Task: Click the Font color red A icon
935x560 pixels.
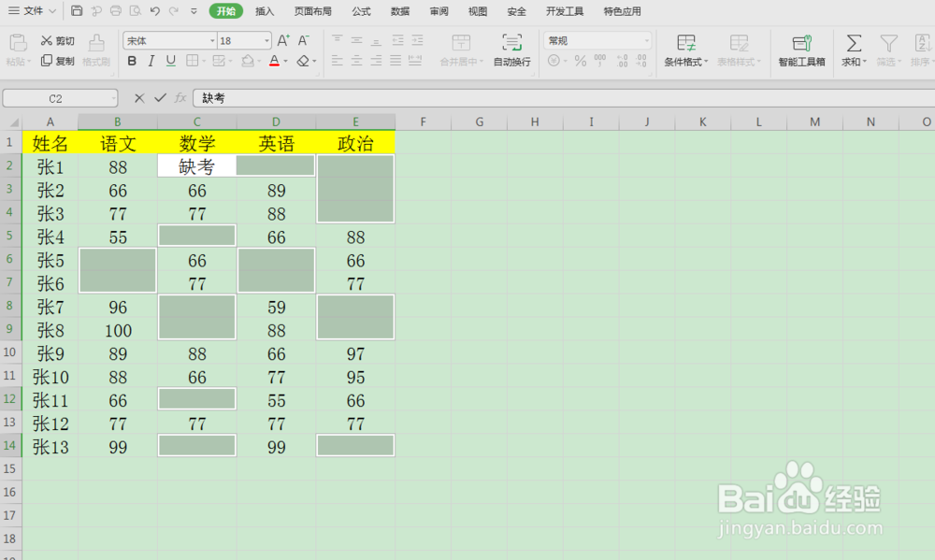Action: [274, 61]
